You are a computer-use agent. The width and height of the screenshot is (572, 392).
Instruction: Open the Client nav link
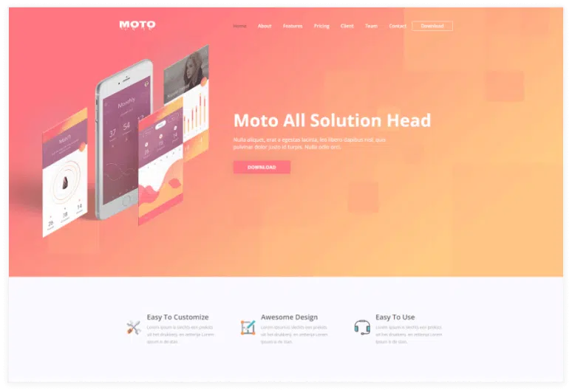[347, 26]
